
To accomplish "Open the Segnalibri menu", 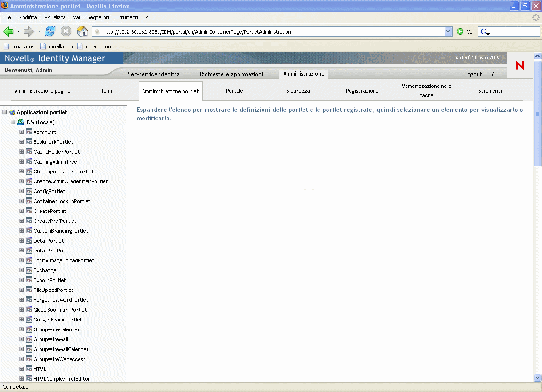I will [98, 17].
